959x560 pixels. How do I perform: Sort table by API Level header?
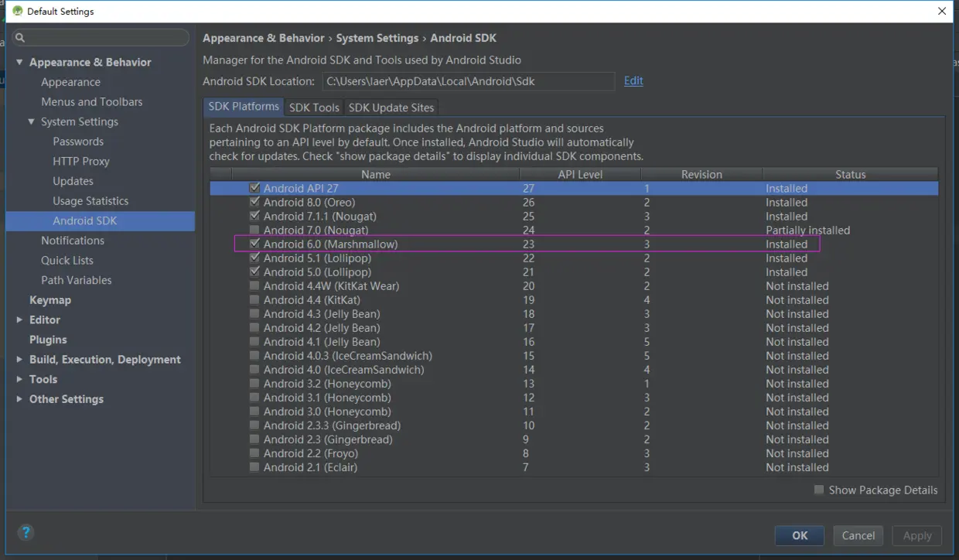[580, 174]
